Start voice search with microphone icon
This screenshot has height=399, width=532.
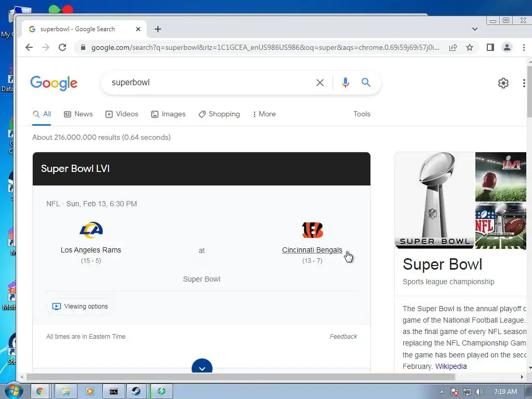pos(345,83)
